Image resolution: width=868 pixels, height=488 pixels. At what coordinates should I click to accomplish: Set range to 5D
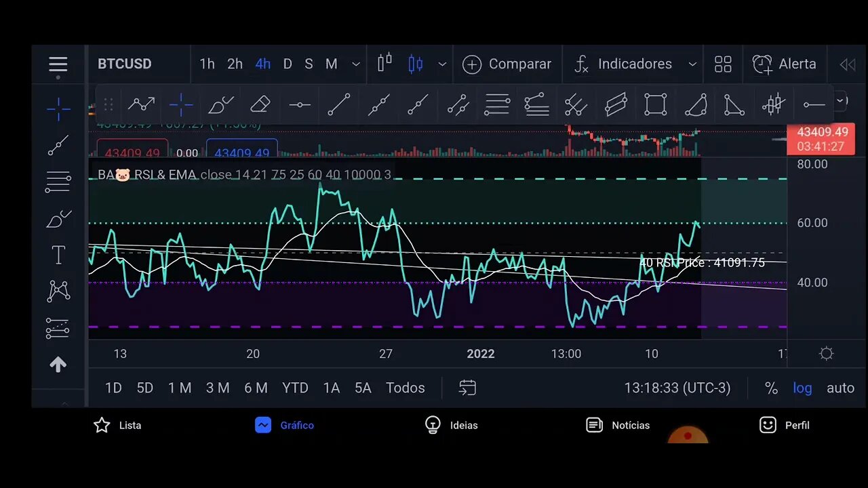(x=145, y=388)
